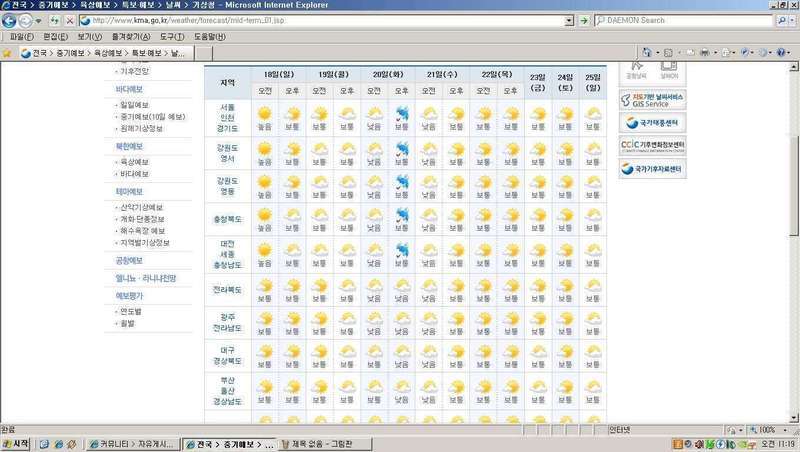
Task: Click 산악기상예보 sidebar link
Action: [x=141, y=207]
